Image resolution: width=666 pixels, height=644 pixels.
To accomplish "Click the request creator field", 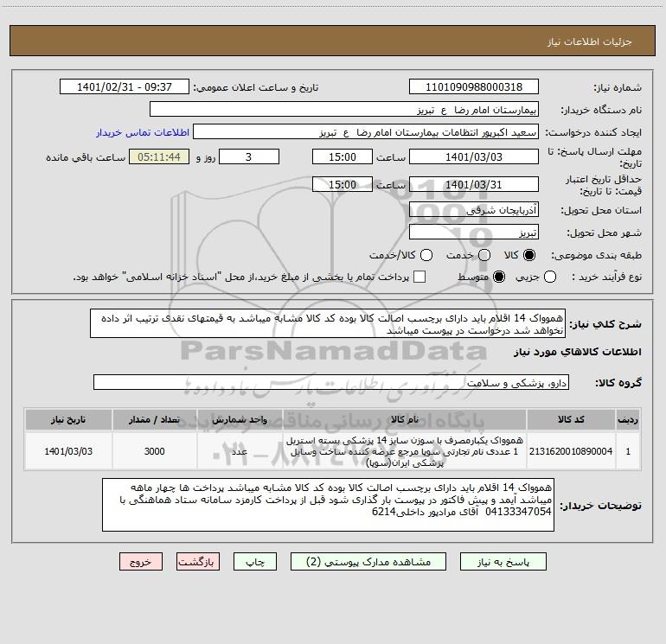I will (366, 132).
